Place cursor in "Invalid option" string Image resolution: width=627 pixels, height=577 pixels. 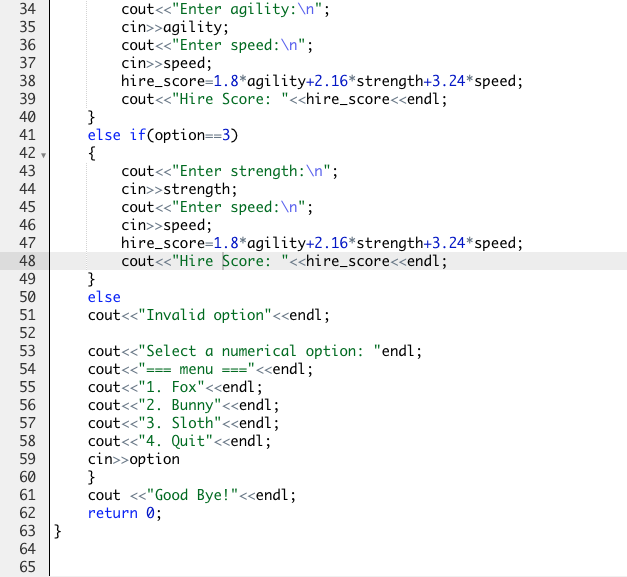[x=205, y=315]
